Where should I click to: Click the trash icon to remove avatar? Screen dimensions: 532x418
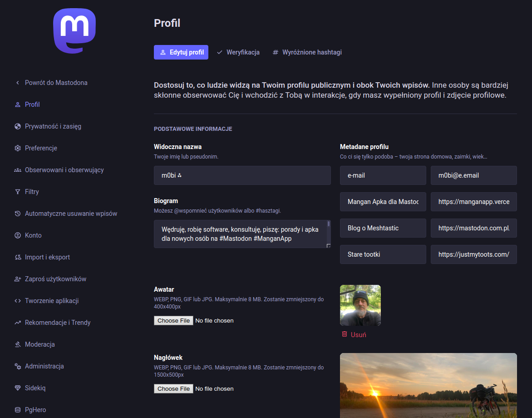tap(345, 334)
